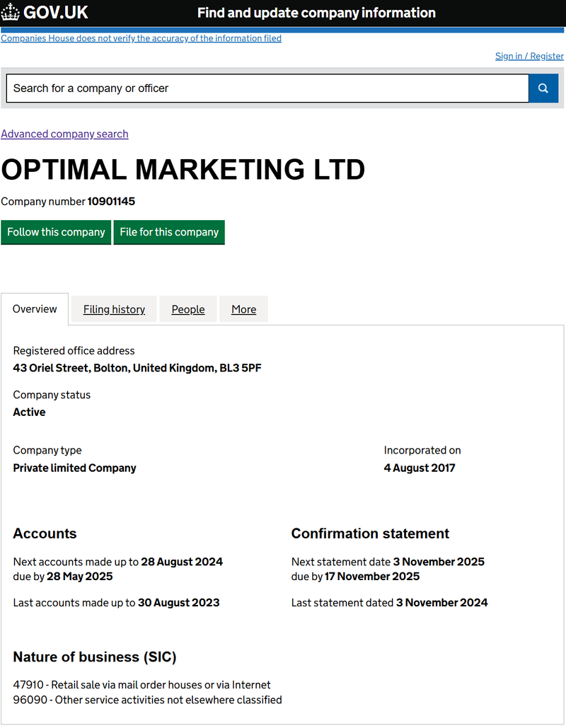Open Advanced company search link
Image resolution: width=566 pixels, height=728 pixels.
point(64,134)
